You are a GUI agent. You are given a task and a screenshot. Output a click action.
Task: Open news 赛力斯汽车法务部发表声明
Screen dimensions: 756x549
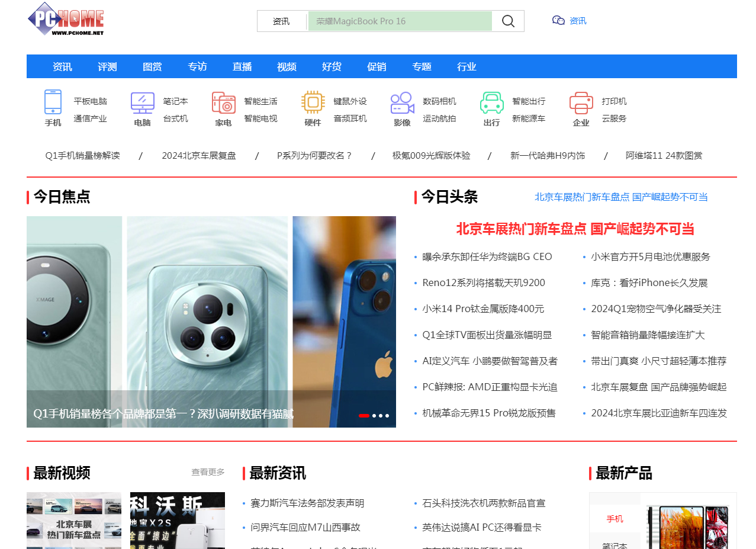(x=307, y=503)
